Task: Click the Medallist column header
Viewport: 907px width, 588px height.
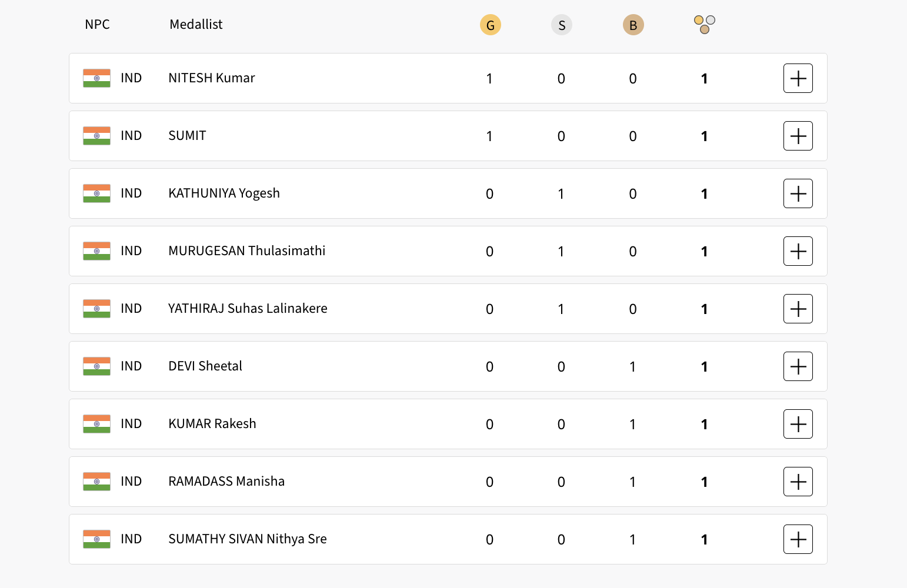Action: 196,25
